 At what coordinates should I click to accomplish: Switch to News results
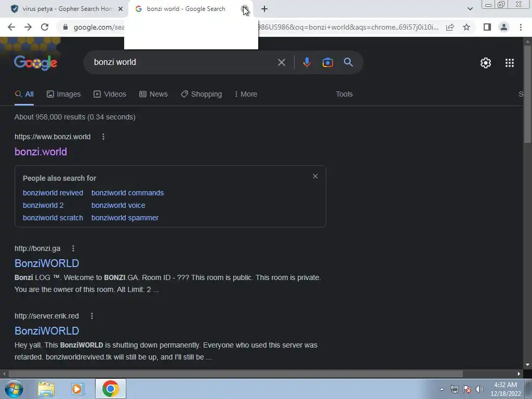(x=153, y=95)
